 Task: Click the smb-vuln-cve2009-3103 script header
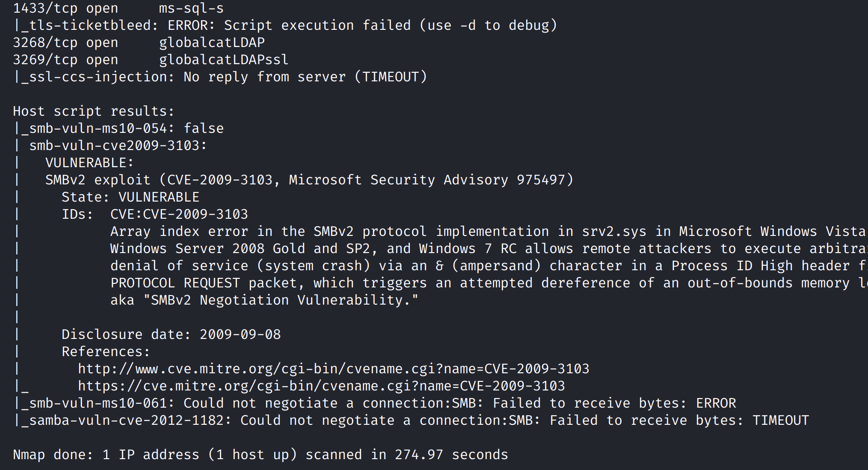click(x=117, y=146)
